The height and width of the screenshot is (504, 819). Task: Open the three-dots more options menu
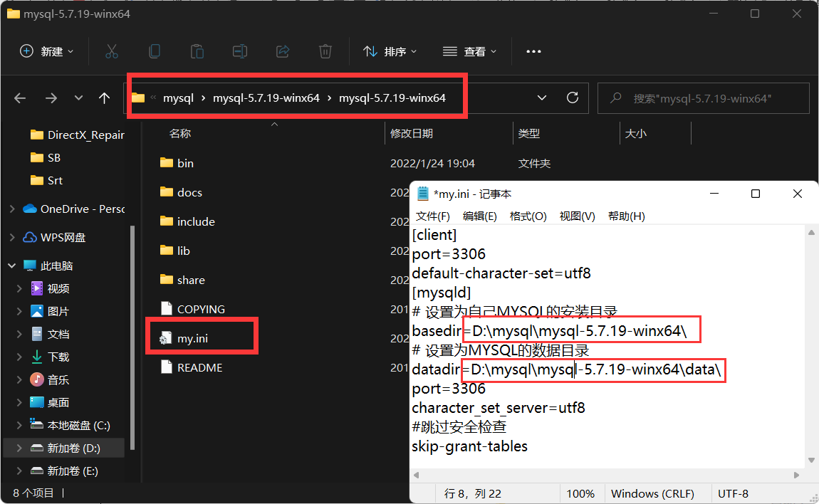[533, 51]
